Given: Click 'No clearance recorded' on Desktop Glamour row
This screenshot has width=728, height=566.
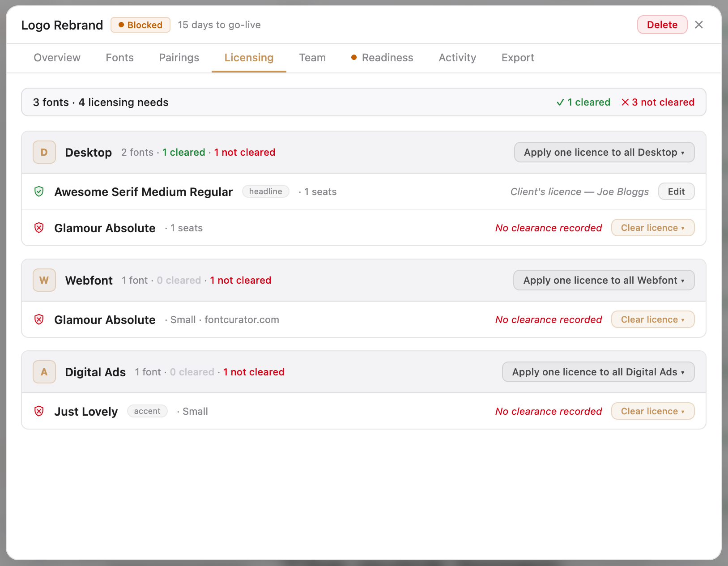Looking at the screenshot, I should [549, 228].
